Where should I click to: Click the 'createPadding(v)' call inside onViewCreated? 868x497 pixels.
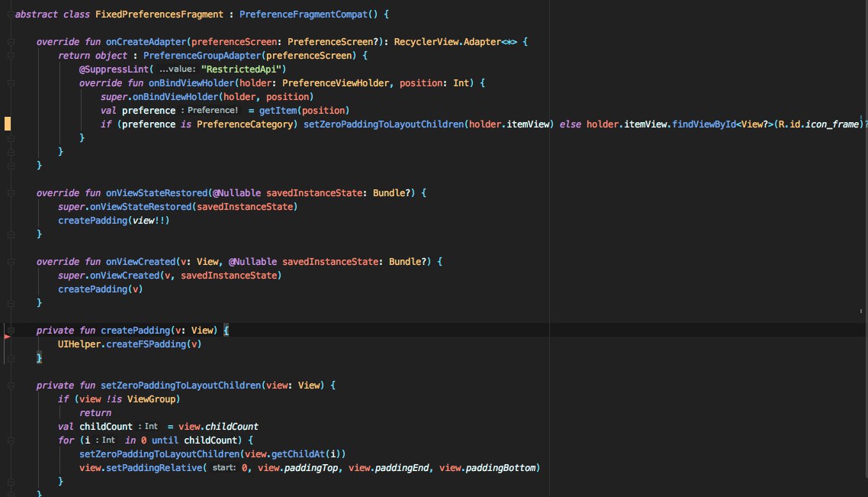[100, 289]
